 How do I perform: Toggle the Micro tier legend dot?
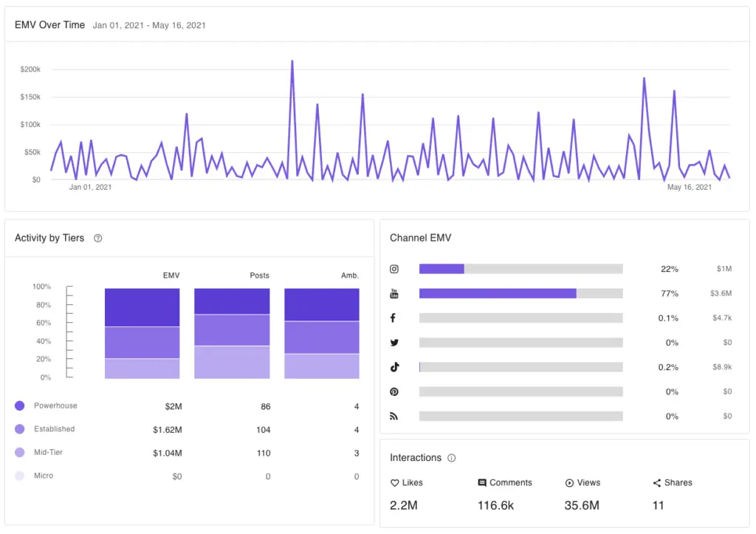pyautogui.click(x=20, y=476)
